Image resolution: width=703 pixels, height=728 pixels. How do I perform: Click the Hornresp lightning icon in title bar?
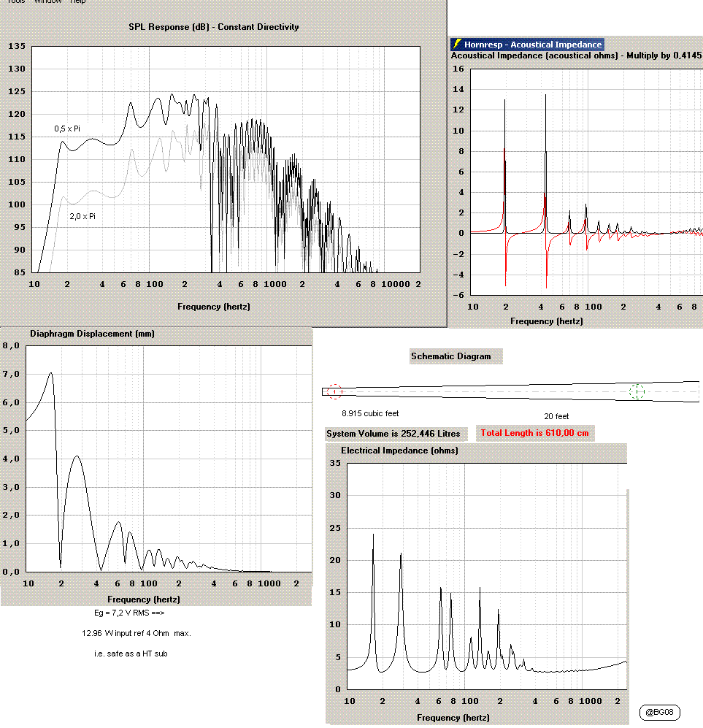coord(457,44)
